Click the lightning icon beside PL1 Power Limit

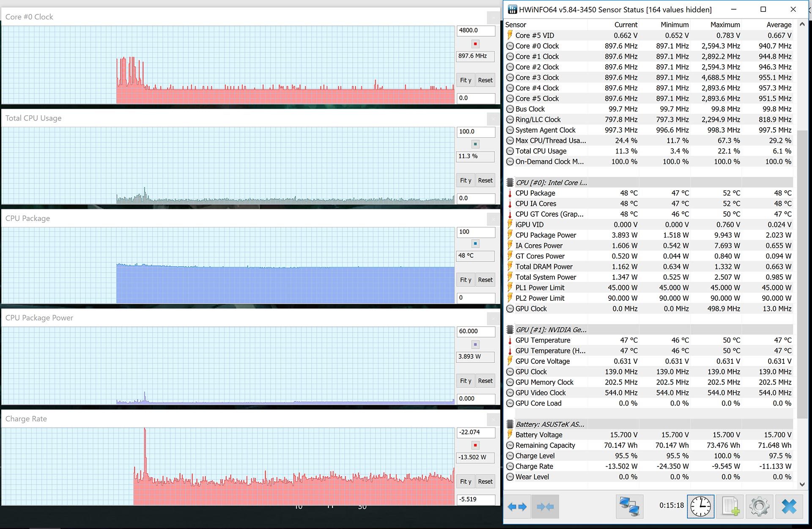point(510,288)
